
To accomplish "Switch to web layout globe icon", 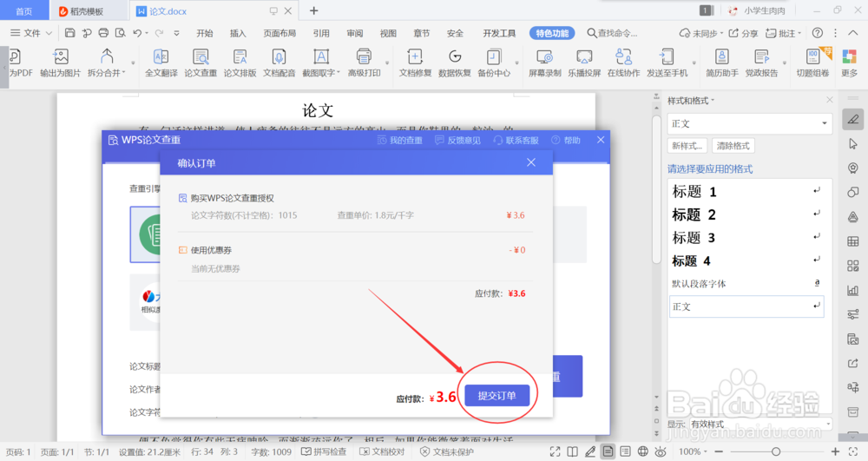I will (x=642, y=451).
